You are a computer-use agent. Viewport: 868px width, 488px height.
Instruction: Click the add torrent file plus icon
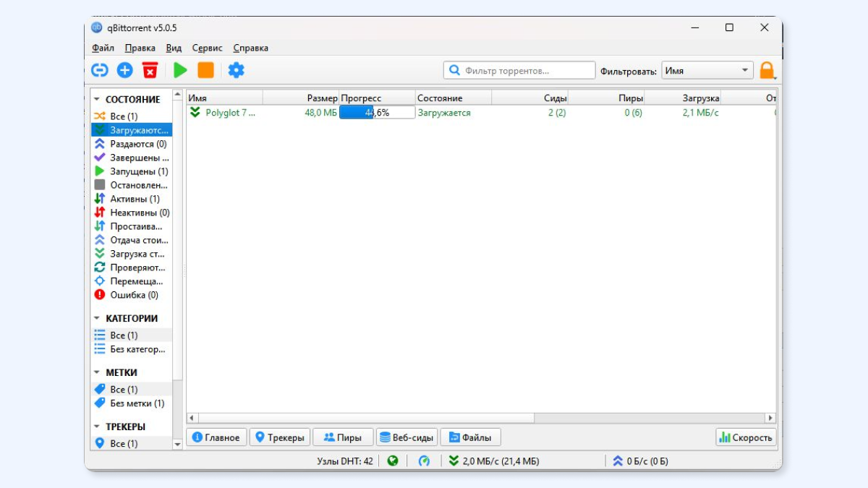tap(124, 70)
